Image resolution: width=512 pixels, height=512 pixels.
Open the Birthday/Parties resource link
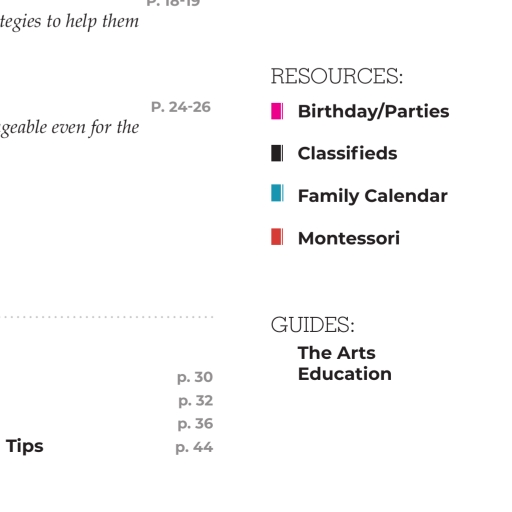click(373, 111)
